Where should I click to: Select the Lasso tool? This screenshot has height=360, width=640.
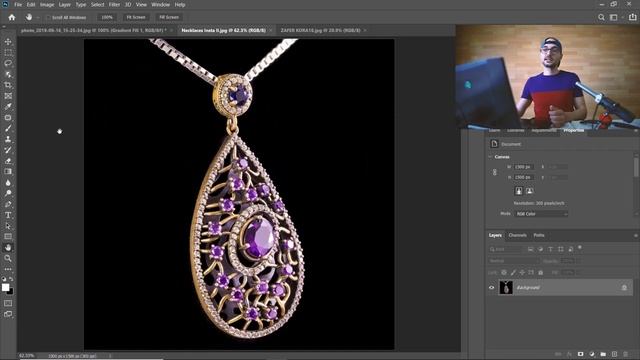pos(8,63)
